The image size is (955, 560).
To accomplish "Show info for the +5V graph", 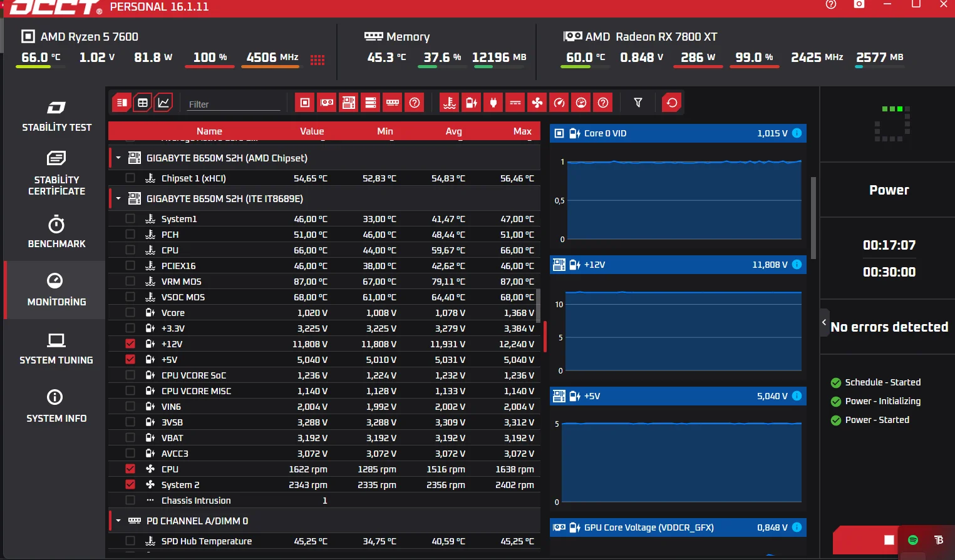I will tap(797, 396).
